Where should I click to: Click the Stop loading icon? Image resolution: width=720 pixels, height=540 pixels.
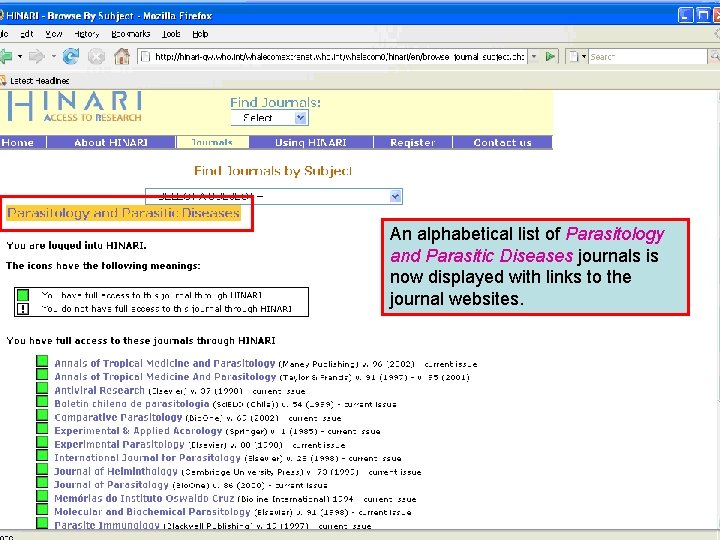(96, 56)
